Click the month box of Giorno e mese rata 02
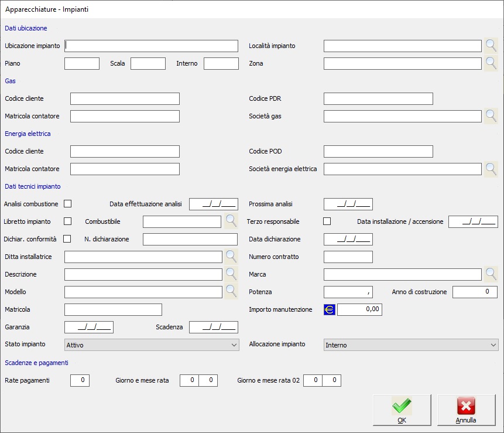The height and width of the screenshot is (433, 504). (332, 380)
